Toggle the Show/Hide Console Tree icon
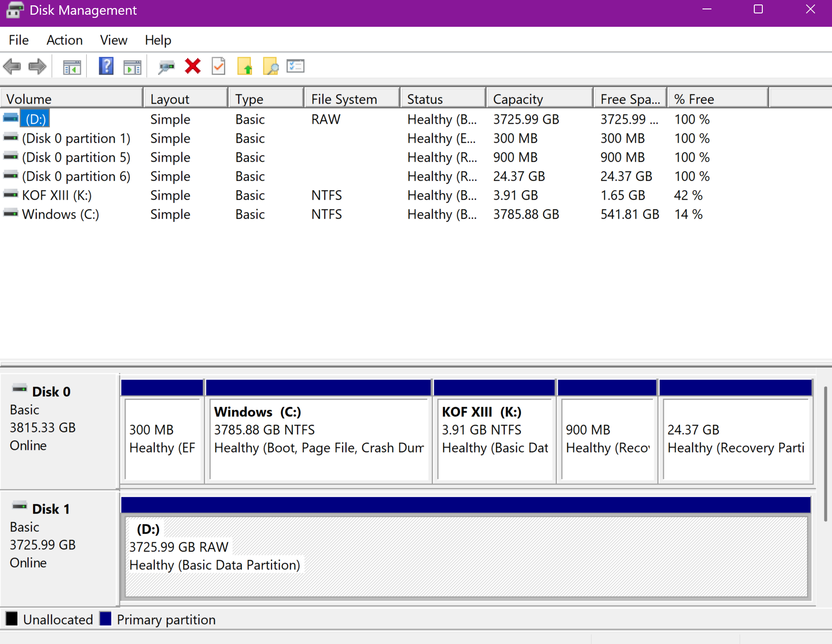832x644 pixels. point(72,67)
